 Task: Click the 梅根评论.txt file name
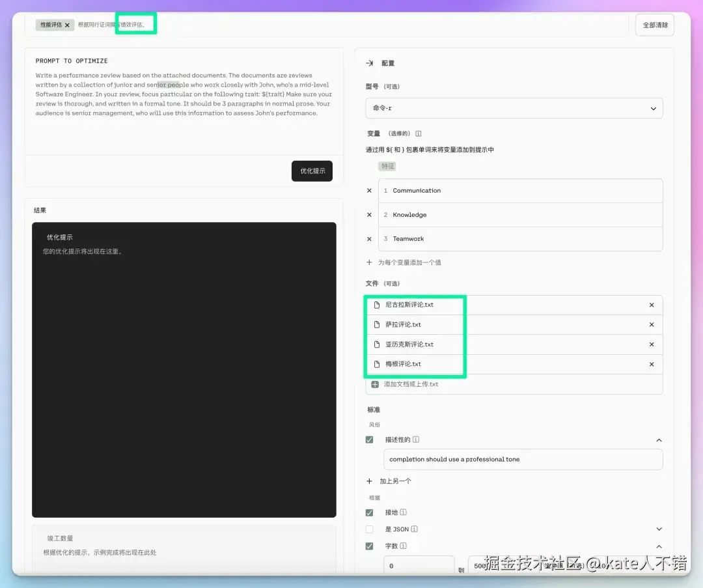(x=403, y=364)
